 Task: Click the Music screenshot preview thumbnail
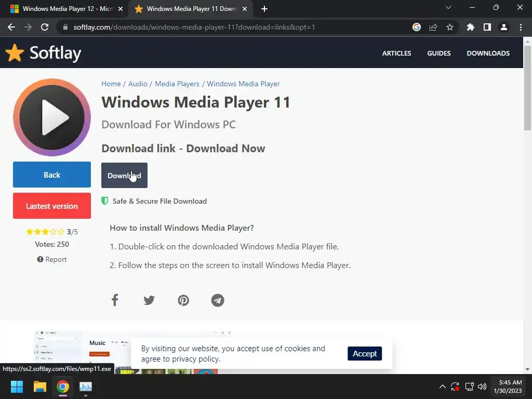(x=132, y=352)
